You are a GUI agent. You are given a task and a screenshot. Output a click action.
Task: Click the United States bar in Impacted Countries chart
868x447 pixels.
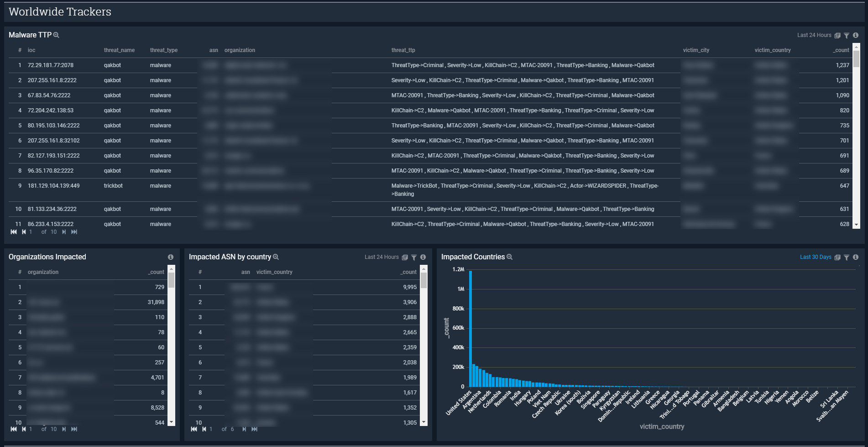(x=471, y=329)
